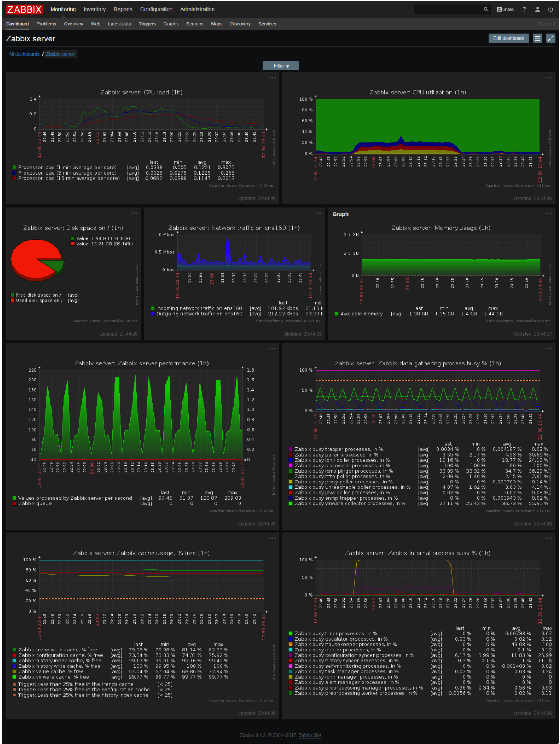Open the Monitoring menu
560x744 pixels.
pos(63,9)
